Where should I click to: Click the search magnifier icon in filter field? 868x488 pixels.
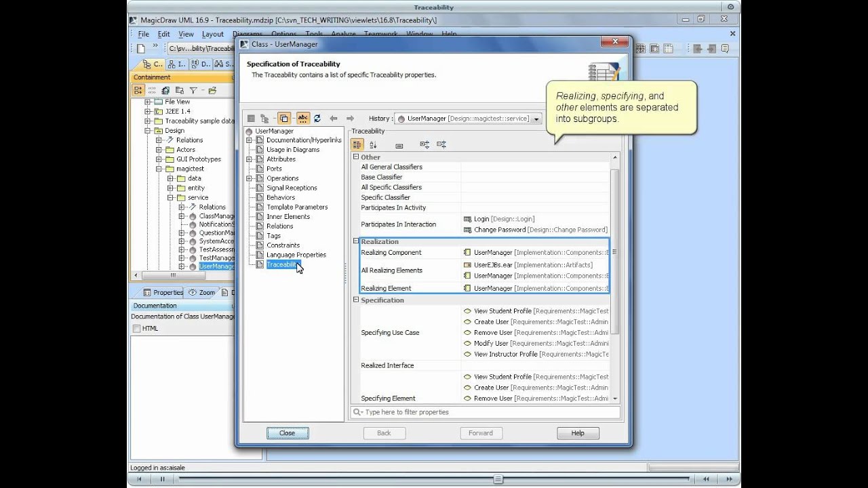coord(357,412)
